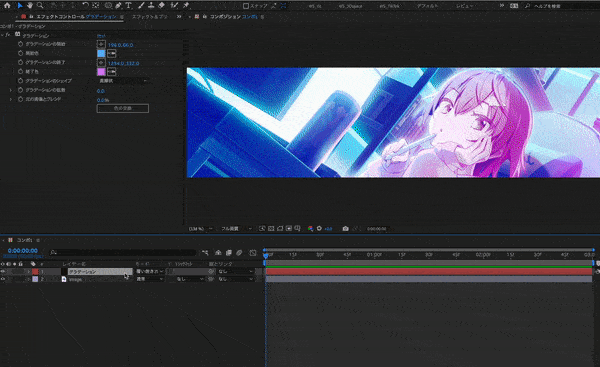Collapse the gradient effect group arrow
Screen dimensions: 600x367
click(2, 35)
